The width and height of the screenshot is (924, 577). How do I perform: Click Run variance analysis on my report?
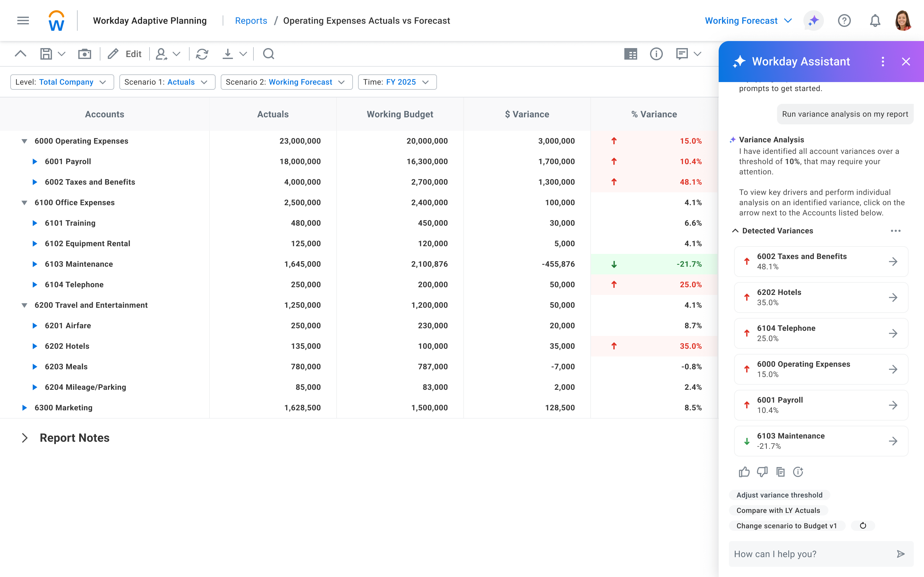coord(844,114)
